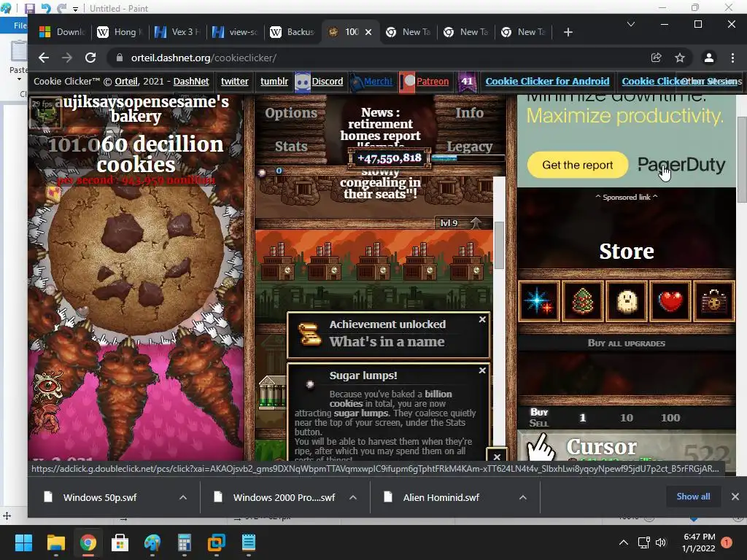Click the heralds 41 icon
747x560 pixels.
coord(467,82)
